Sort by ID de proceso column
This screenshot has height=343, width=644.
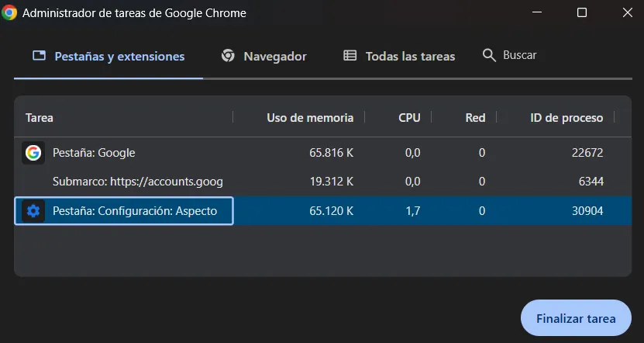tap(567, 118)
